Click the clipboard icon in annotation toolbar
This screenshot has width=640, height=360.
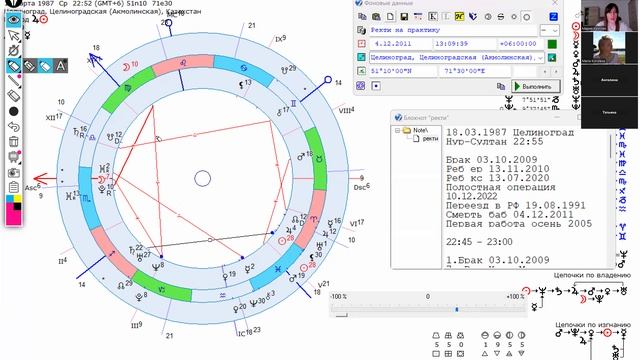[x=14, y=187]
